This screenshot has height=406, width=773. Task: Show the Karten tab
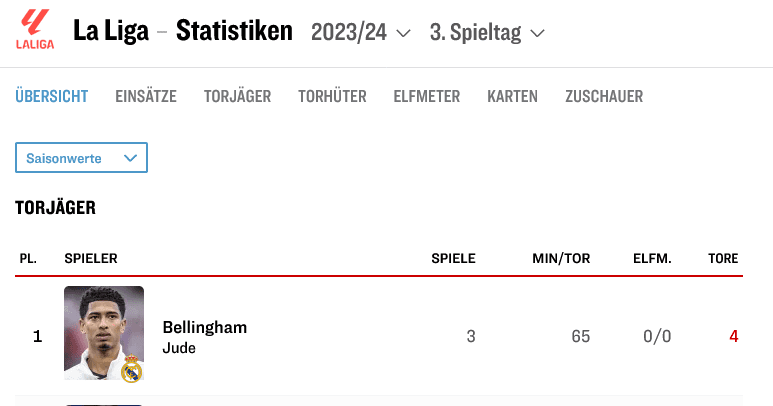click(512, 96)
